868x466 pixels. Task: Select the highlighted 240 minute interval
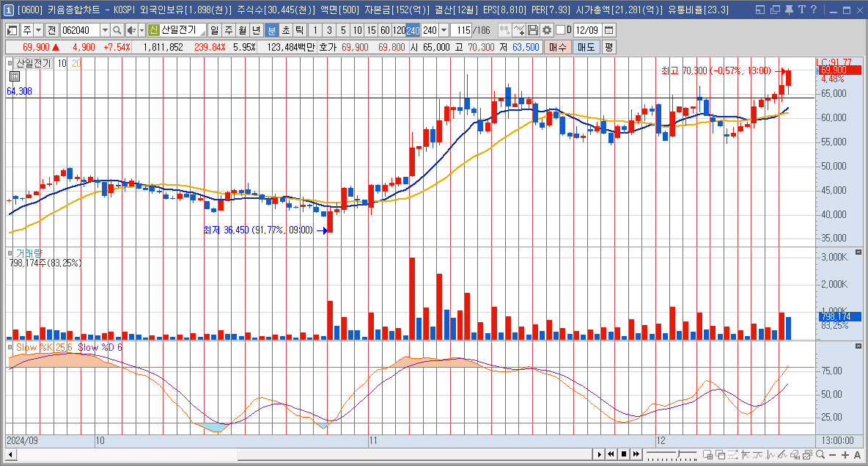coord(413,31)
